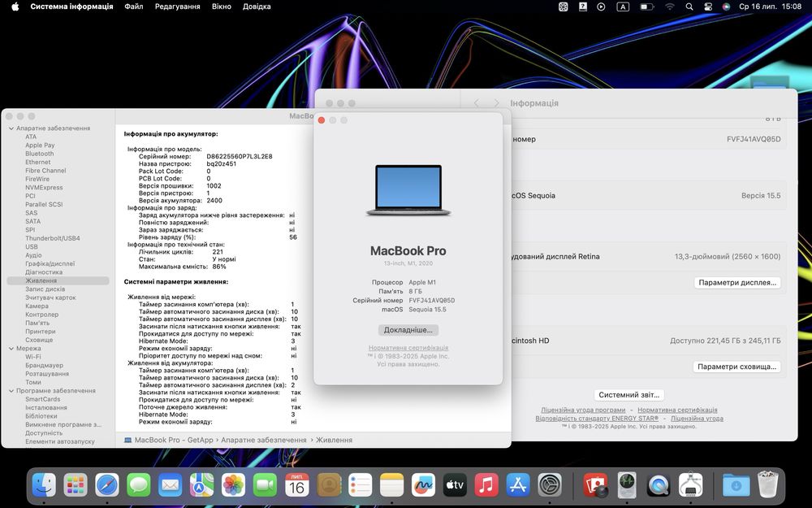The width and height of the screenshot is (812, 508).
Task: Select NVMExpress in the sidebar
Action: coord(44,188)
